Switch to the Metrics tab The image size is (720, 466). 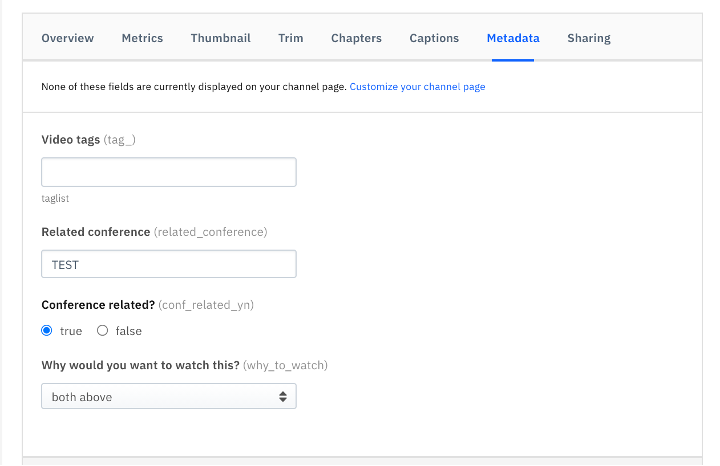pyautogui.click(x=142, y=38)
